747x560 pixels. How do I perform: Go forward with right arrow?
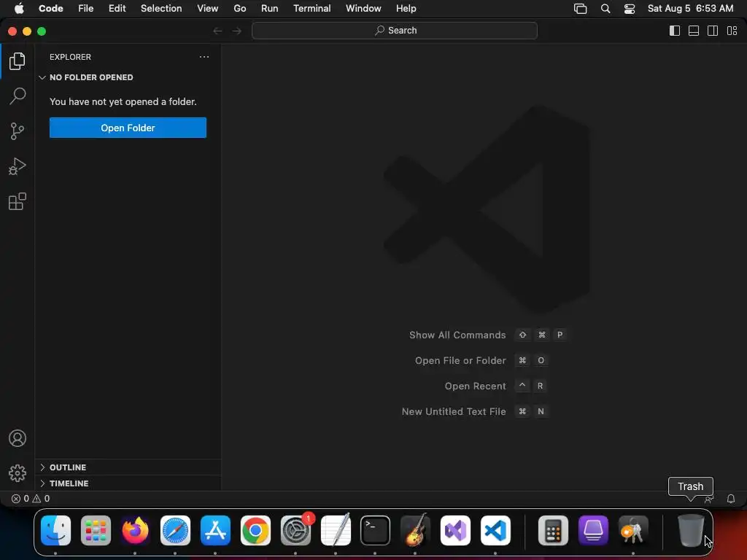tap(237, 31)
